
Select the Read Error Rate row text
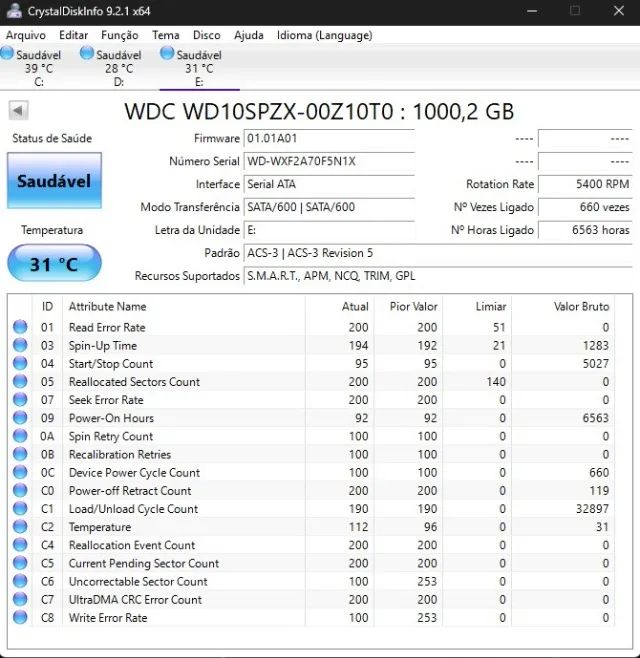point(107,327)
